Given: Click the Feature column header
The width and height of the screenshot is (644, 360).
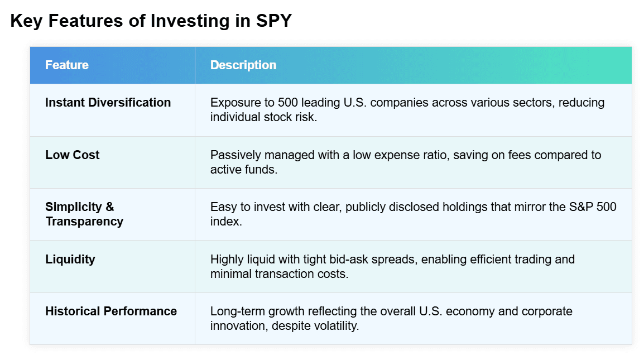Looking at the screenshot, I should point(67,65).
